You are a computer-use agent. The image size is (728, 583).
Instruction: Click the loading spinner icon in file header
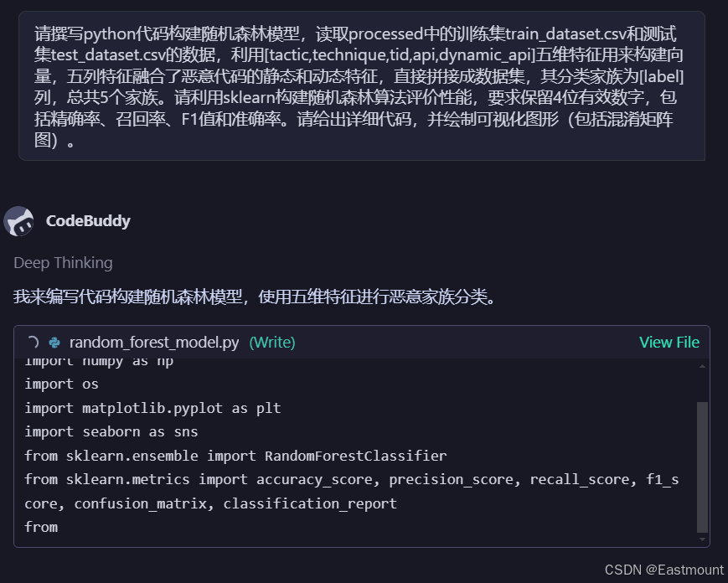click(x=33, y=343)
